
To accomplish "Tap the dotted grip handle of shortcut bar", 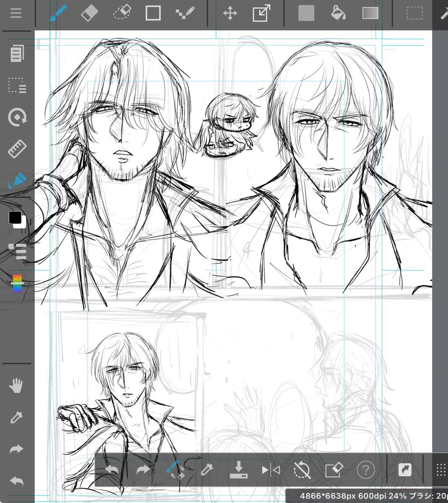I will [440, 470].
